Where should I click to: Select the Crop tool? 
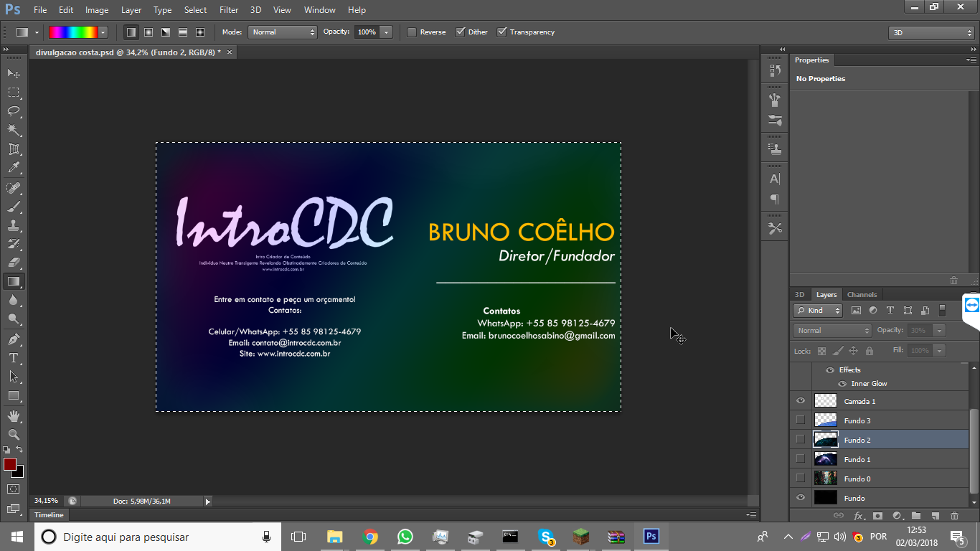[x=14, y=149]
